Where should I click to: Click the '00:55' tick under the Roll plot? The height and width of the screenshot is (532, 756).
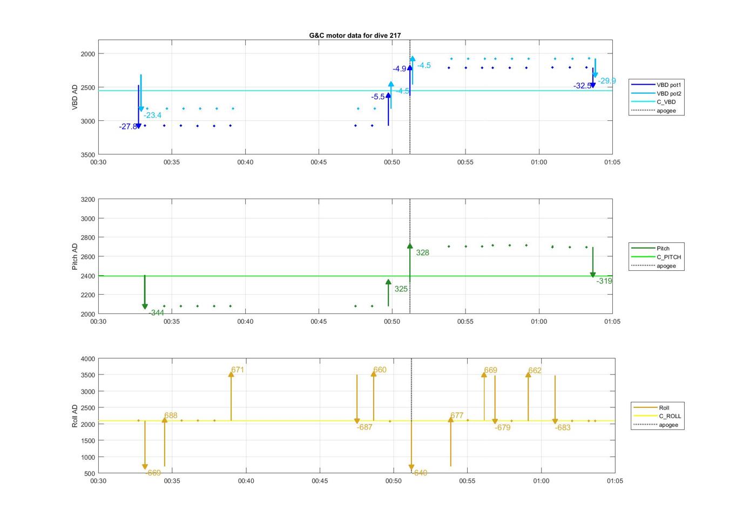click(x=468, y=481)
